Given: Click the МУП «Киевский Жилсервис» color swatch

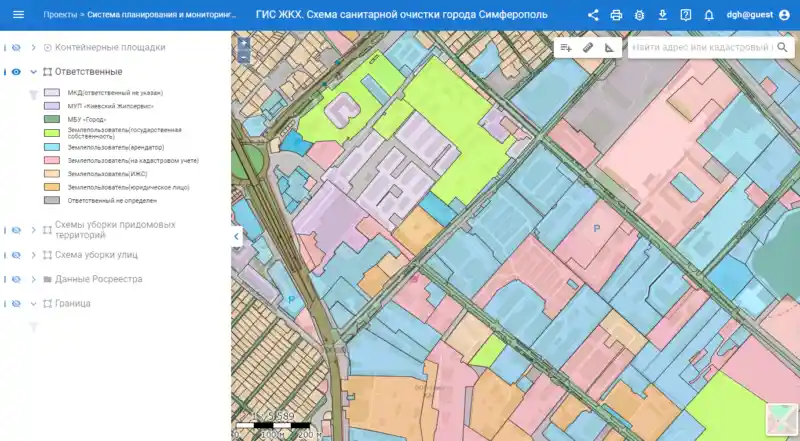Looking at the screenshot, I should tap(52, 106).
